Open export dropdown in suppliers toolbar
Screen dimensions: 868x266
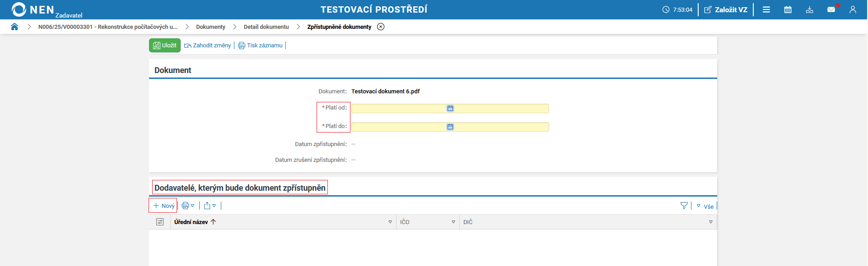(x=210, y=206)
